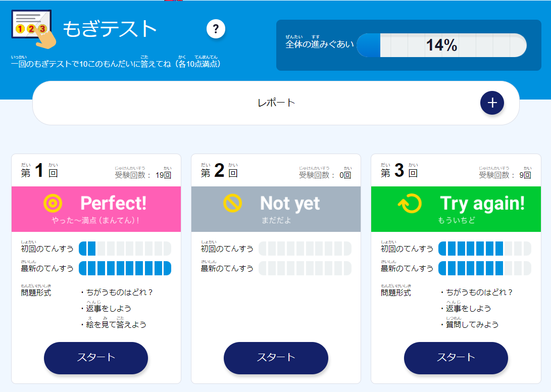
Task: Click the 第1回 最新のてんすう score bar
Action: point(125,268)
